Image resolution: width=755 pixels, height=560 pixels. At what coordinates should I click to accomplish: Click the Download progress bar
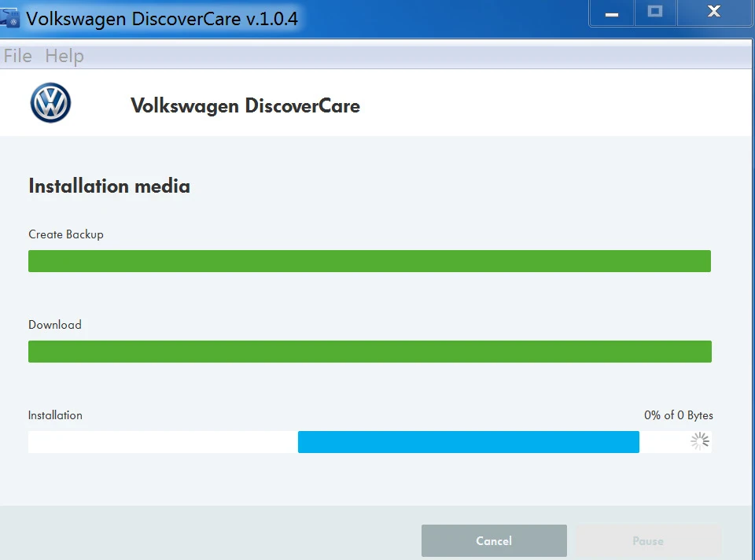pos(370,352)
